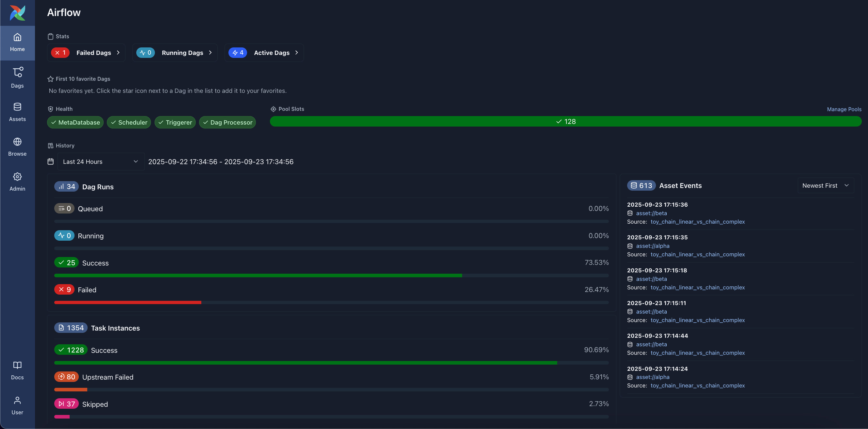This screenshot has width=868, height=429.
Task: Open the Admin sidebar menu
Action: coord(17,182)
